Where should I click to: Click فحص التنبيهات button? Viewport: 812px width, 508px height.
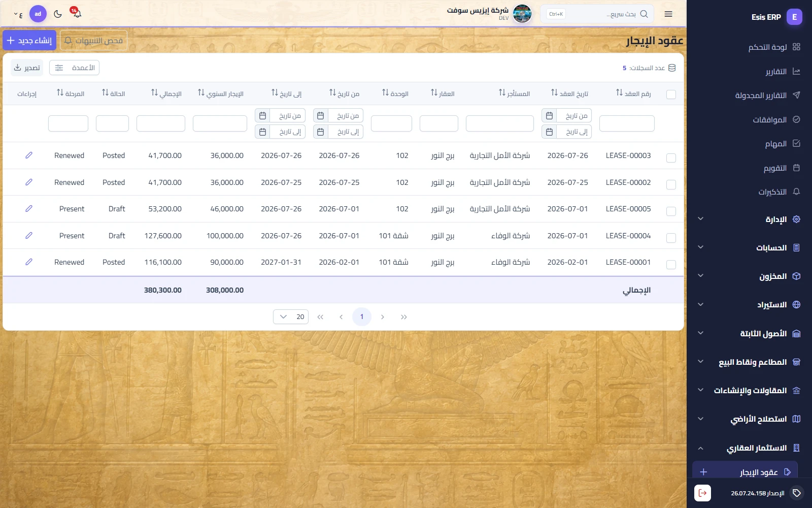click(x=93, y=40)
